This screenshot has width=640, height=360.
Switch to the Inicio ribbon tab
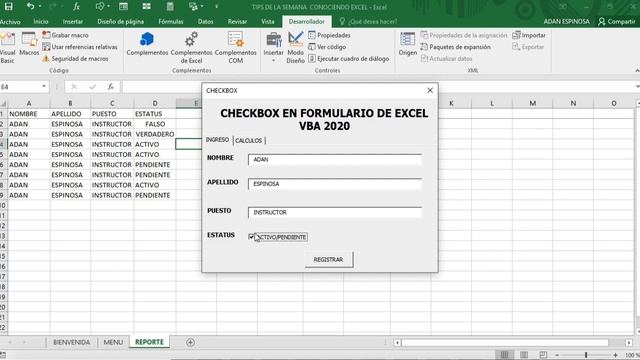pyautogui.click(x=41, y=22)
